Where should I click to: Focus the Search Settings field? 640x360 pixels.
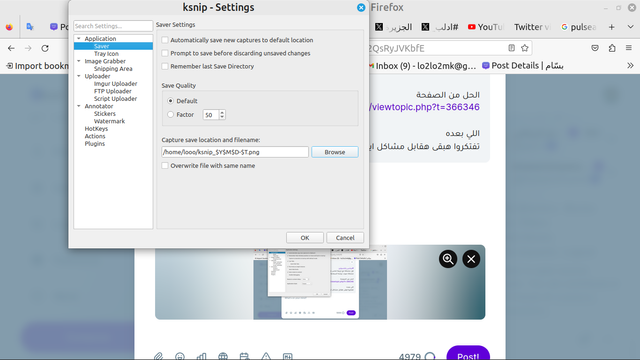click(x=113, y=26)
